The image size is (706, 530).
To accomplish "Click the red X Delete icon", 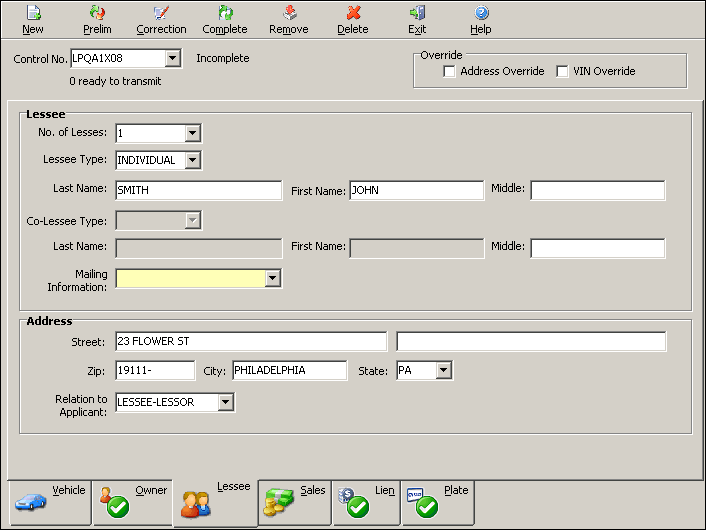I will tap(353, 12).
